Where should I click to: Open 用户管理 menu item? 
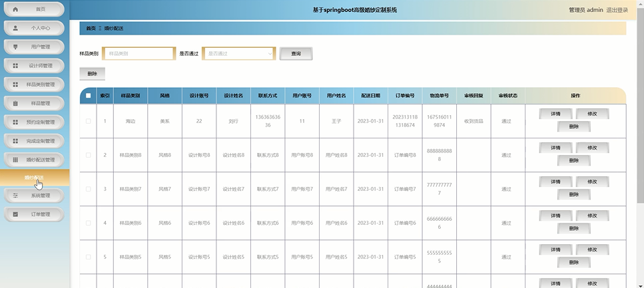point(34,47)
